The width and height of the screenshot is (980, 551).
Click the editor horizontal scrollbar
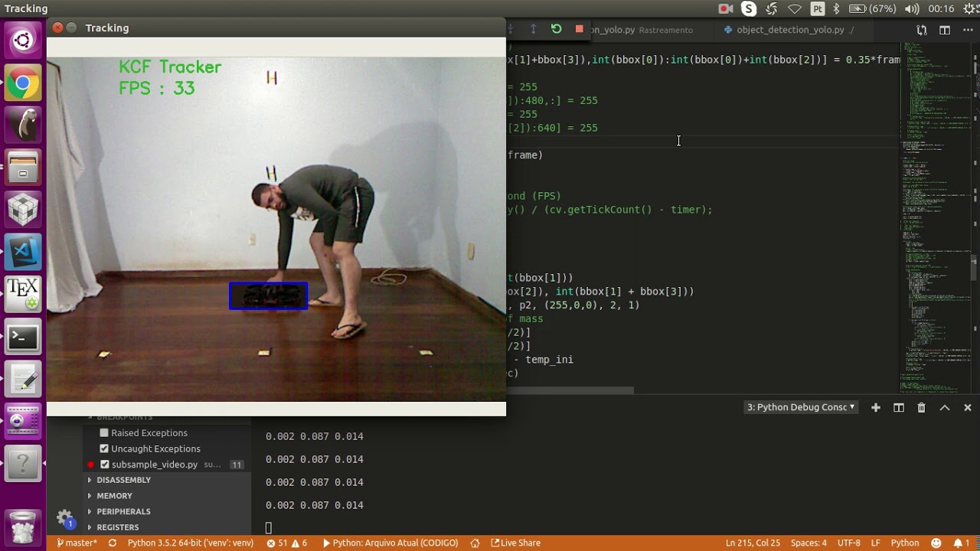pos(570,390)
